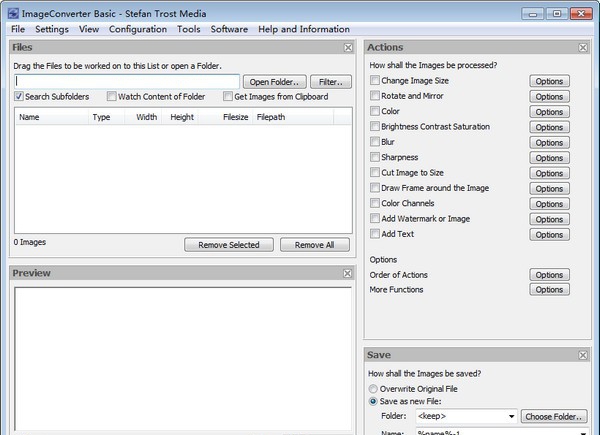
Task: Click the Open Folder button
Action: (x=273, y=81)
